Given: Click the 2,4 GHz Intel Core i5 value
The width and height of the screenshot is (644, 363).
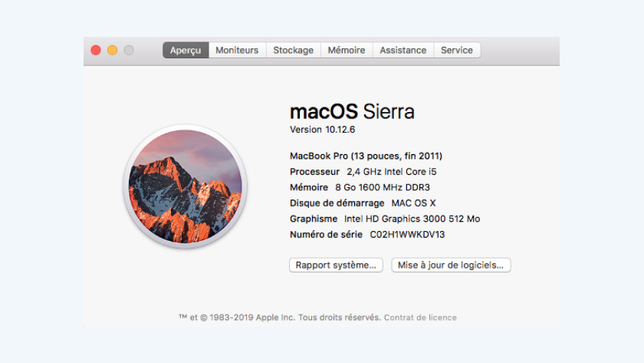Looking at the screenshot, I should tap(392, 171).
